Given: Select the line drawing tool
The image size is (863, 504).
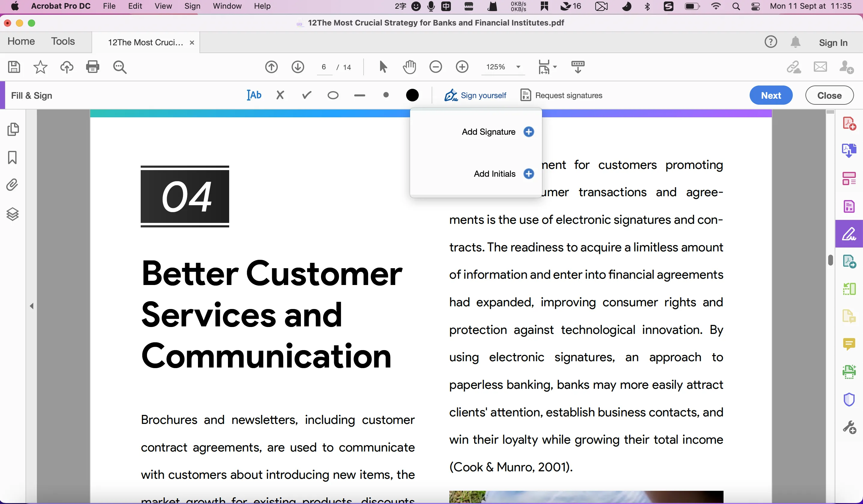Looking at the screenshot, I should pyautogui.click(x=360, y=95).
